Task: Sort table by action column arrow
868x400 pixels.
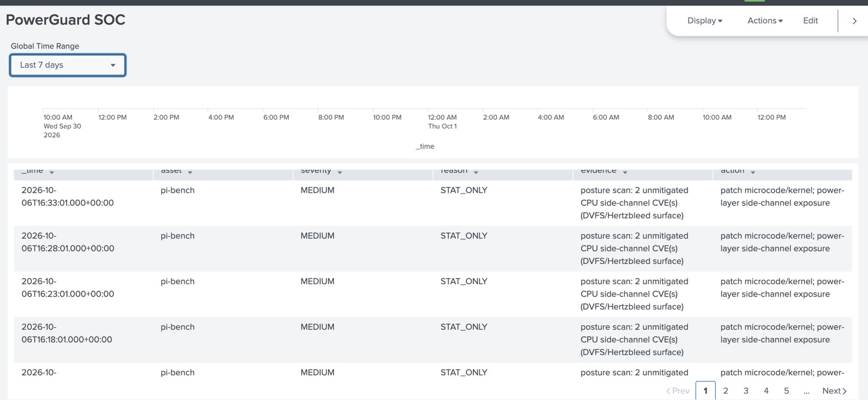Action: coord(753,172)
